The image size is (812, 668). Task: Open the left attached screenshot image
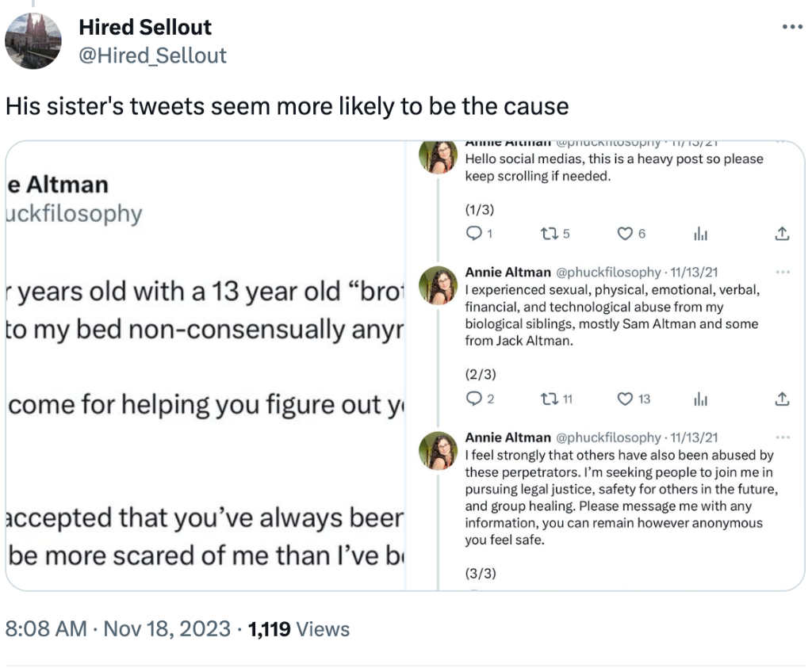[x=205, y=365]
